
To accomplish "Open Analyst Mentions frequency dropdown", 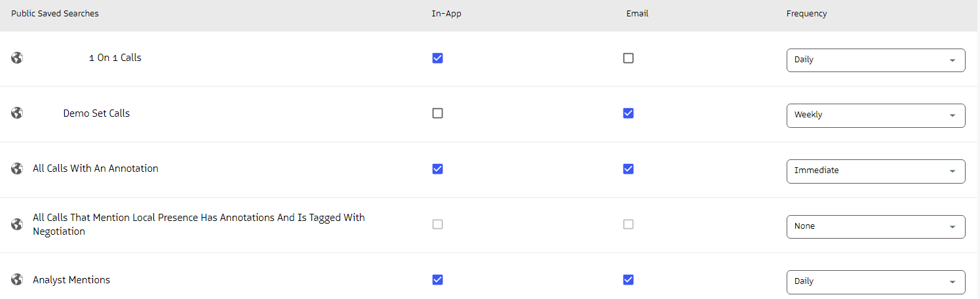I will pos(875,281).
